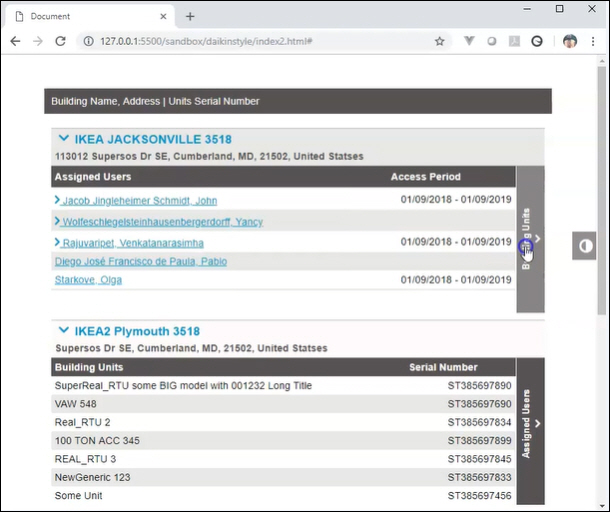The height and width of the screenshot is (512, 610).
Task: Click serial number ST385697833
Action: [479, 477]
